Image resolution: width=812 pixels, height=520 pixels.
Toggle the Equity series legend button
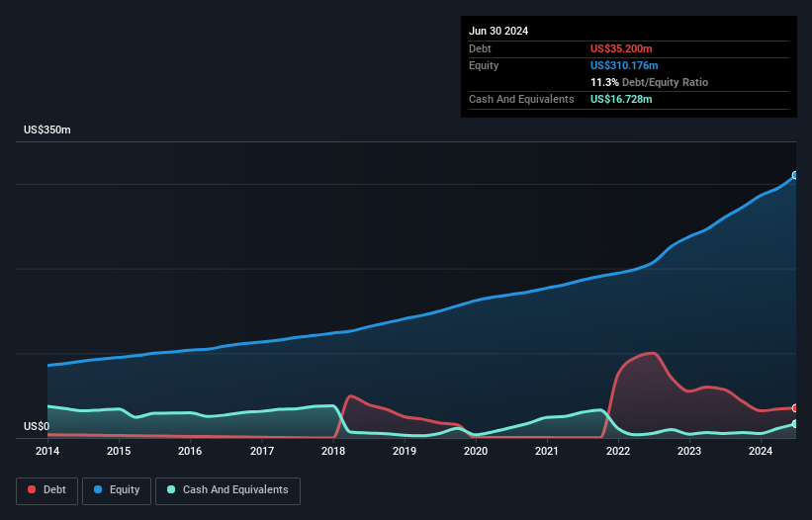coord(117,490)
